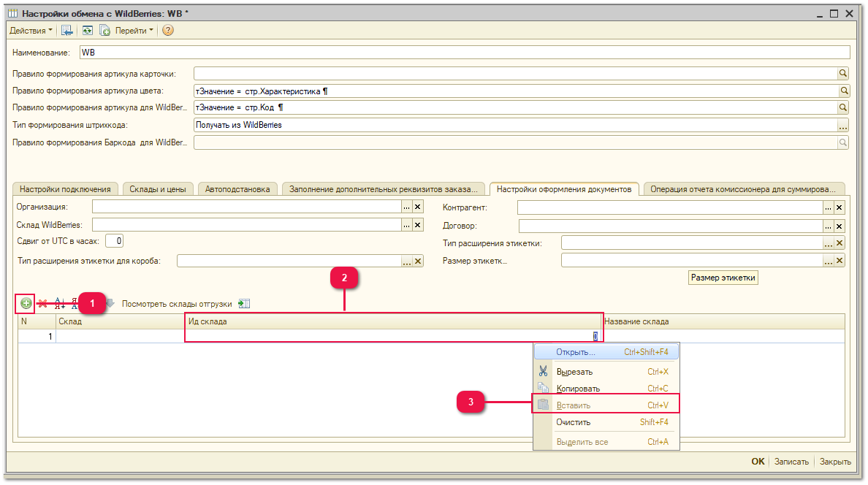Clear the Организация field
868x485 pixels.
(x=418, y=207)
